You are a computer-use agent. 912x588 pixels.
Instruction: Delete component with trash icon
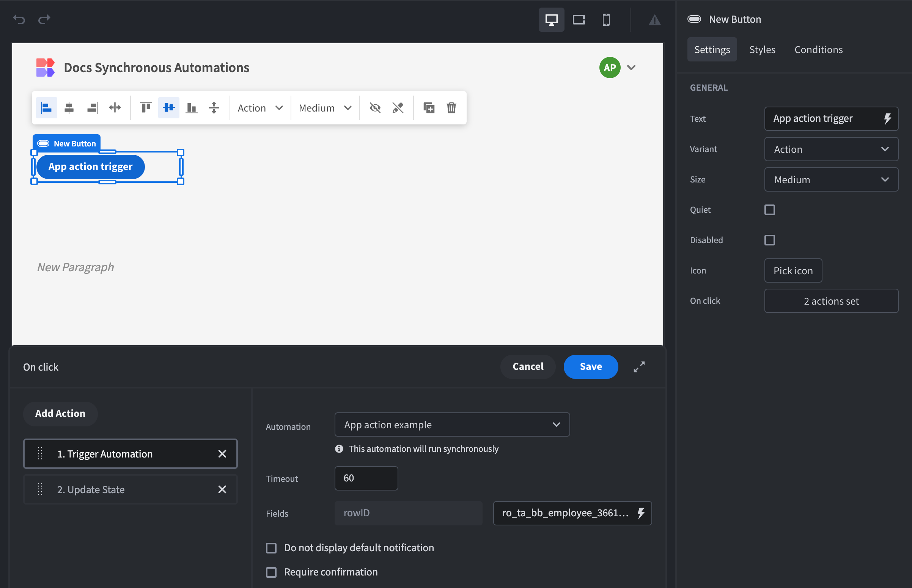coord(451,108)
